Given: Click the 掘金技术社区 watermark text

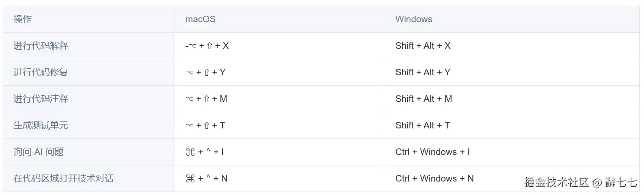Looking at the screenshot, I should click(x=556, y=182).
